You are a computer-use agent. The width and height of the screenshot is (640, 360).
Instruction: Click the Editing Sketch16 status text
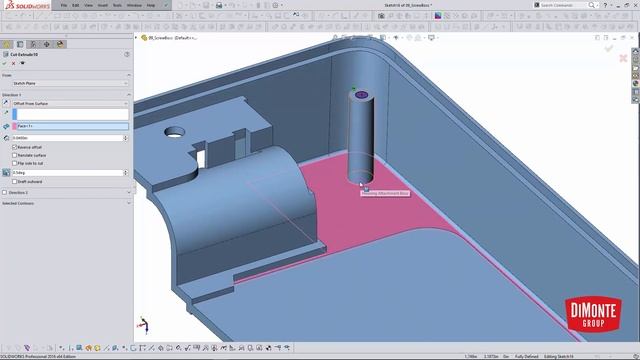tap(559, 357)
